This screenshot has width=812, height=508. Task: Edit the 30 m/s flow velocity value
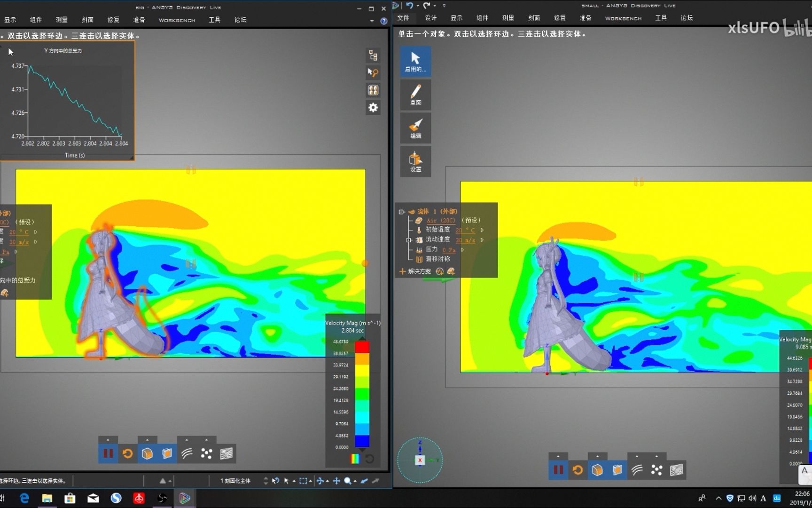(x=465, y=240)
